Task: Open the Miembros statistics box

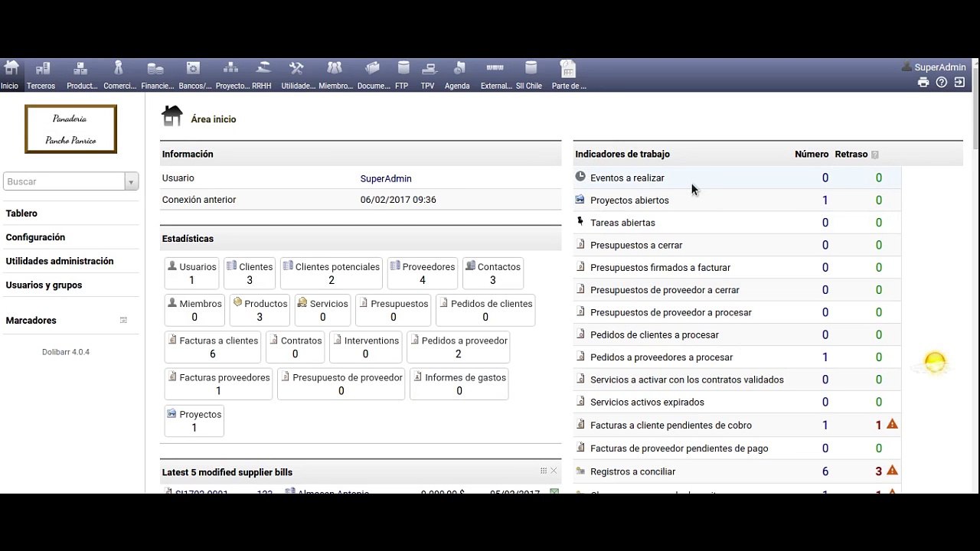Action: coord(194,310)
